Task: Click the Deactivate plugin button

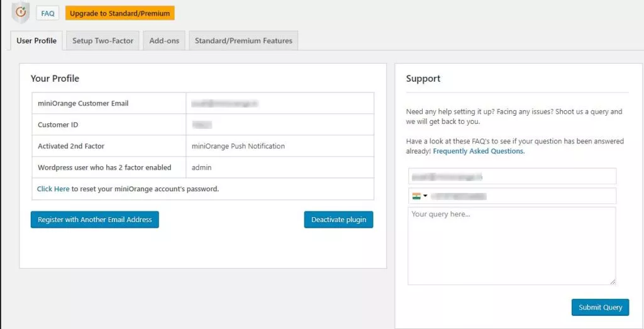Action: click(339, 220)
